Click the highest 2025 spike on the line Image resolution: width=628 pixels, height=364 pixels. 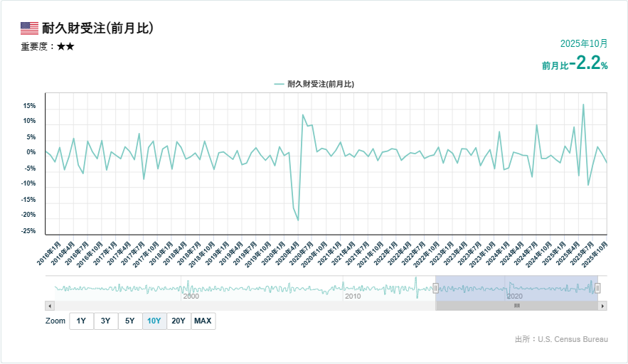tap(583, 105)
